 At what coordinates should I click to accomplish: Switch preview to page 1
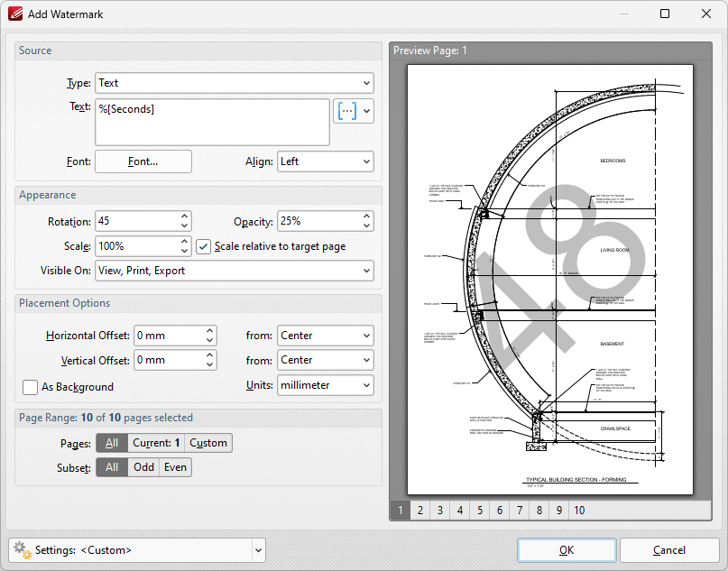(x=401, y=511)
